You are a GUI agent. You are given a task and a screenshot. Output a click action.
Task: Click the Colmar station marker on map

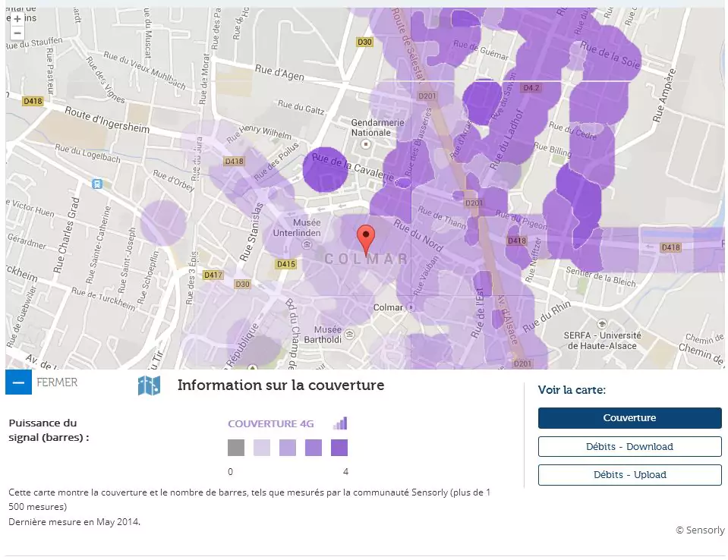click(411, 307)
